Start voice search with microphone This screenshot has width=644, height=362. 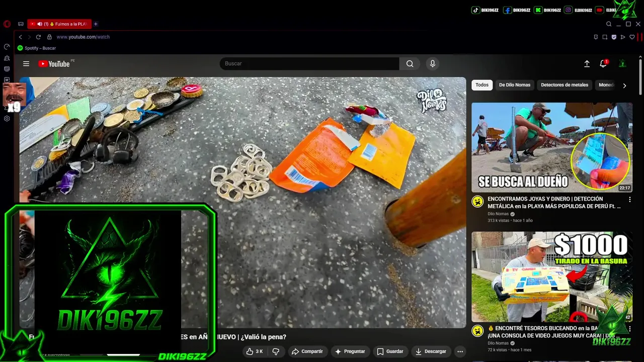coord(432,64)
